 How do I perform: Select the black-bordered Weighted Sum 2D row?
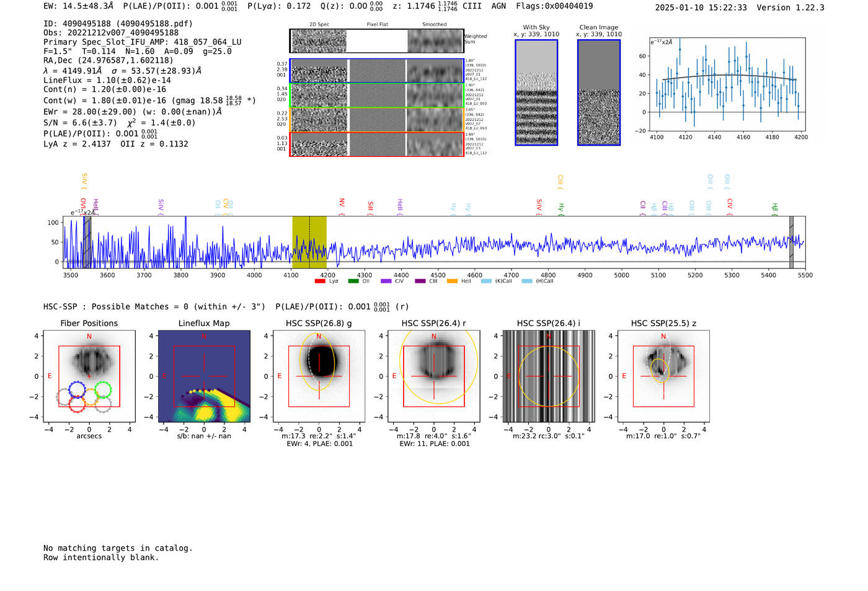click(376, 41)
